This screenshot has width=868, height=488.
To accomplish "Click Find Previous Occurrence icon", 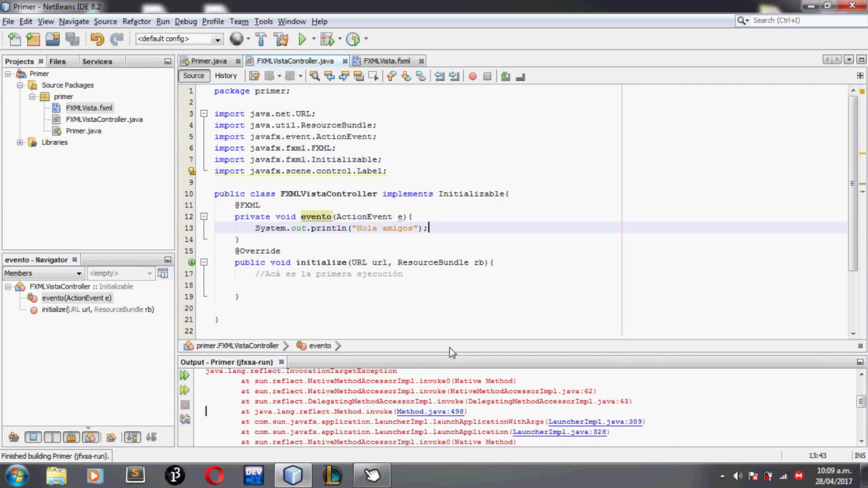I will [x=330, y=76].
